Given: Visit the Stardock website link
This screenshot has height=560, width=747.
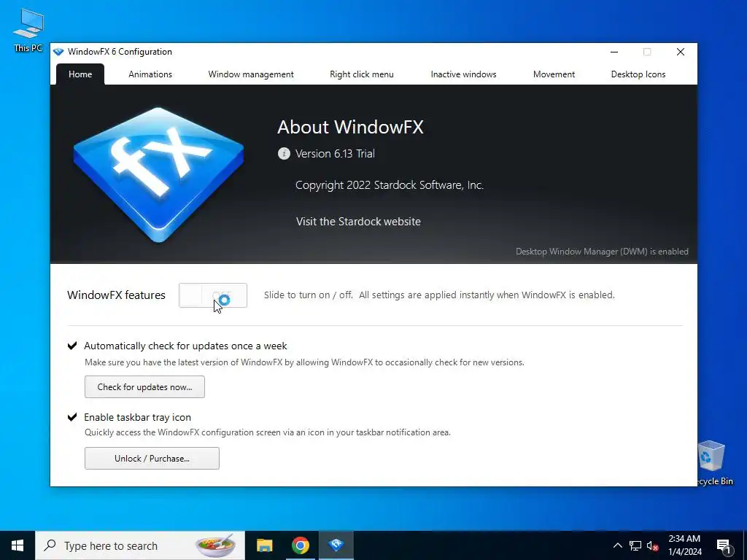Looking at the screenshot, I should pyautogui.click(x=358, y=222).
